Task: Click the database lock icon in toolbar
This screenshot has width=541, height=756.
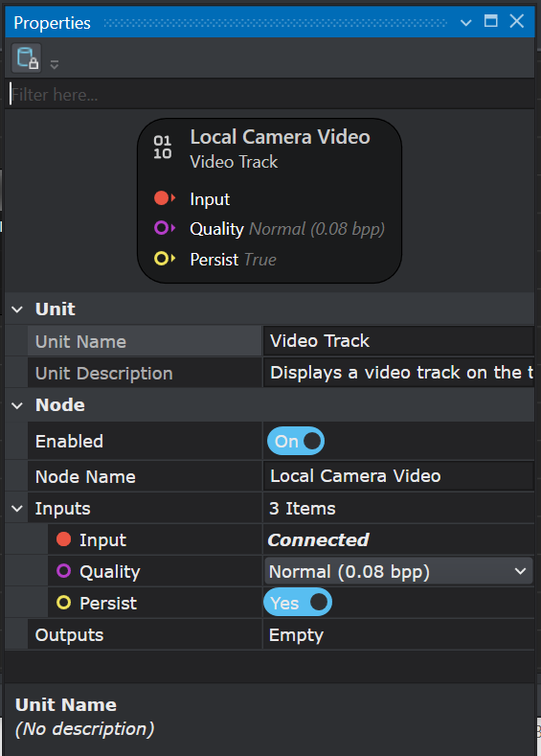Action: pyautogui.click(x=27, y=57)
